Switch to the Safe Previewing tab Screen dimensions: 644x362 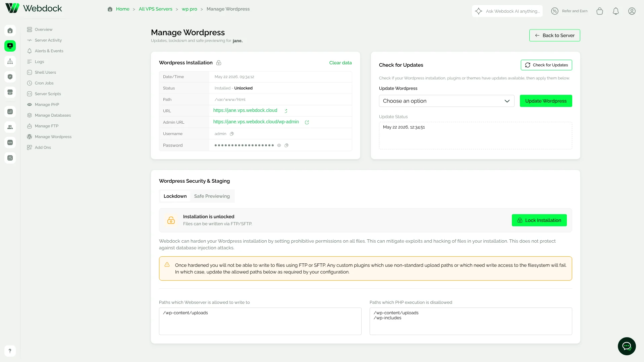coord(212,196)
